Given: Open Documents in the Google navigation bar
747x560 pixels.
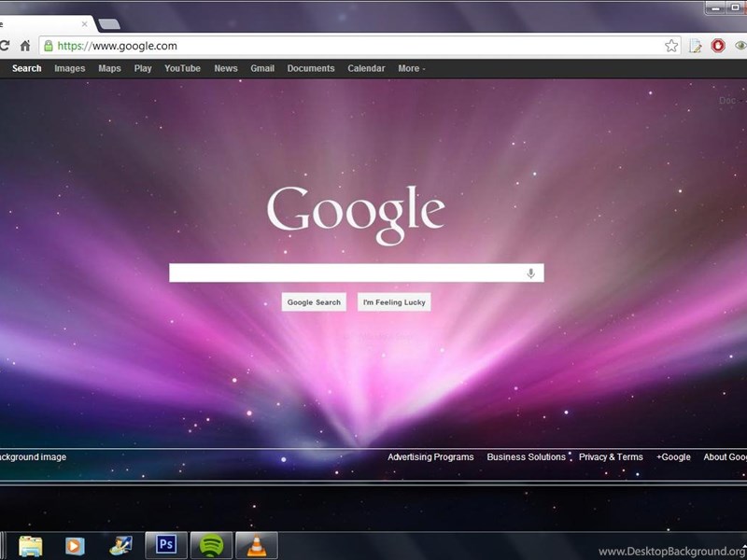Looking at the screenshot, I should point(311,68).
